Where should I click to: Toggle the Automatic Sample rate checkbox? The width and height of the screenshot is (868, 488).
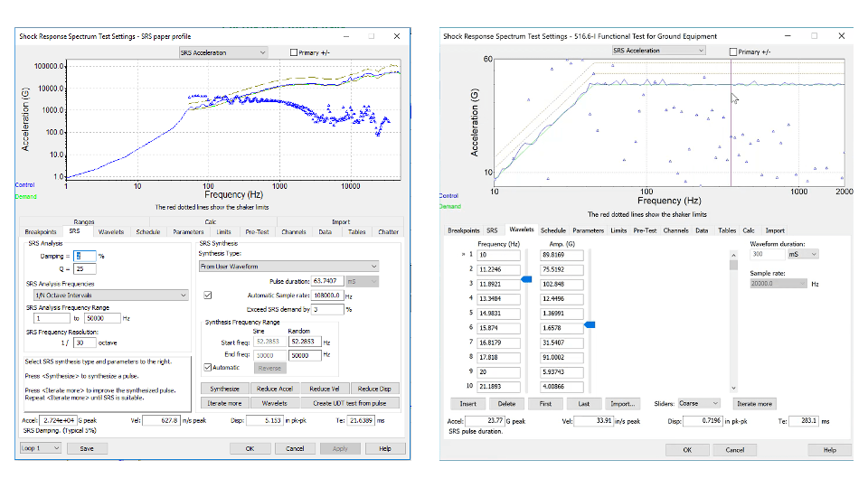[208, 296]
